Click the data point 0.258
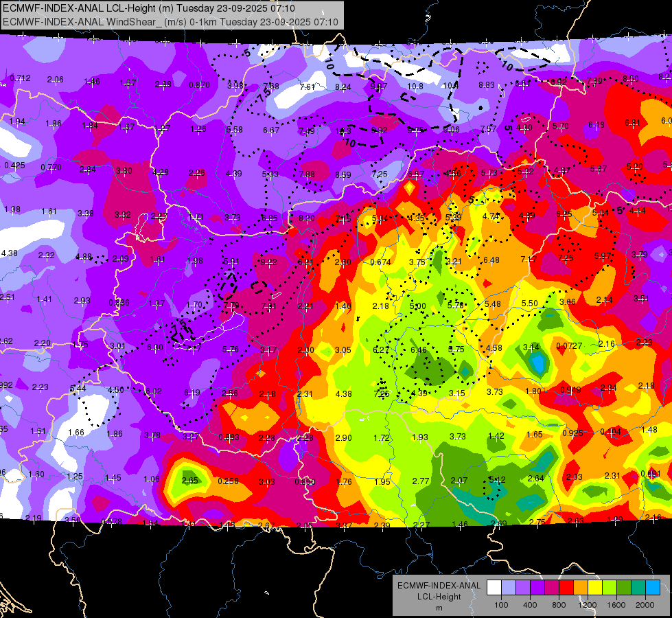This screenshot has width=672, height=618. pyautogui.click(x=228, y=481)
